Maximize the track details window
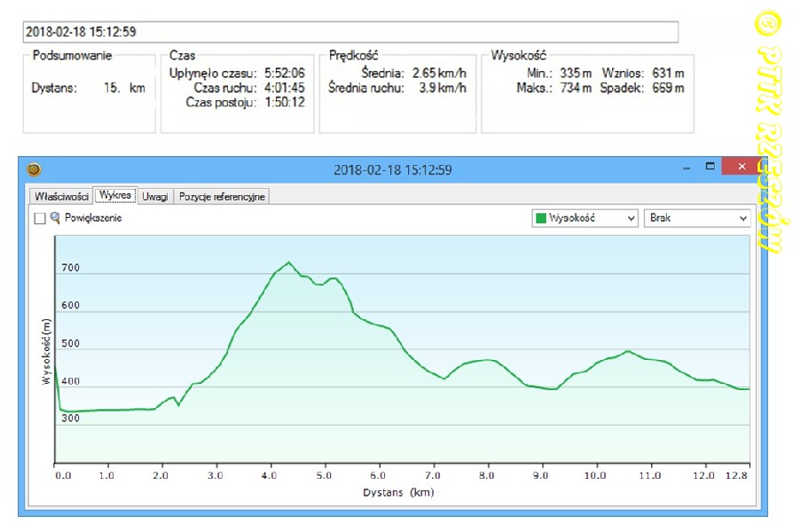793x532 pixels. [x=710, y=168]
